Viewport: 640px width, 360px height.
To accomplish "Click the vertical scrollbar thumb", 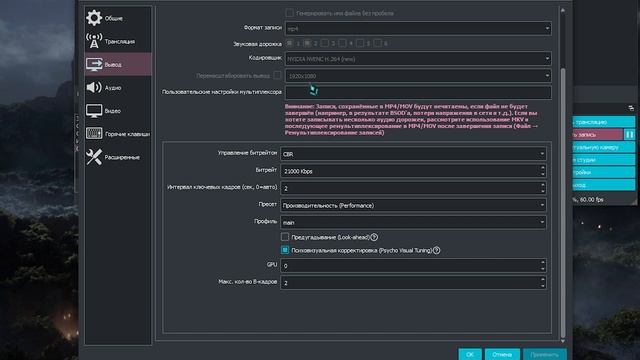I will pos(563,202).
